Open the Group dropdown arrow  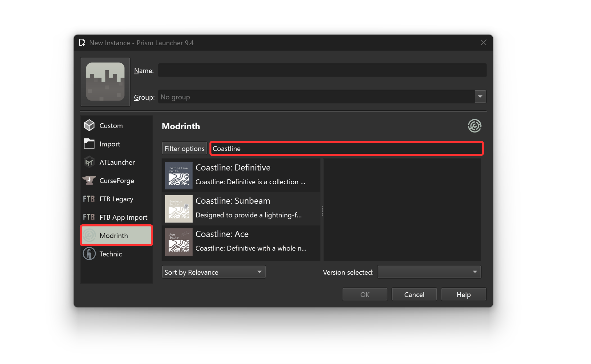(x=480, y=97)
